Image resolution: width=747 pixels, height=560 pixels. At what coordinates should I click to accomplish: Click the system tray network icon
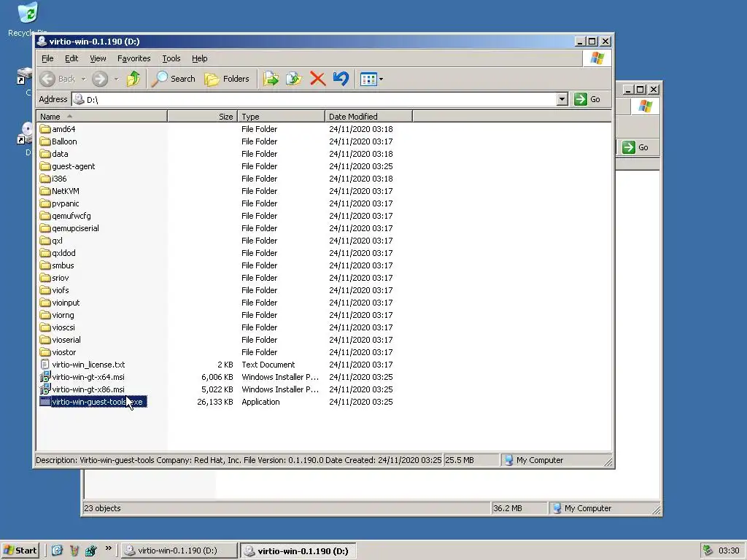[x=708, y=551]
